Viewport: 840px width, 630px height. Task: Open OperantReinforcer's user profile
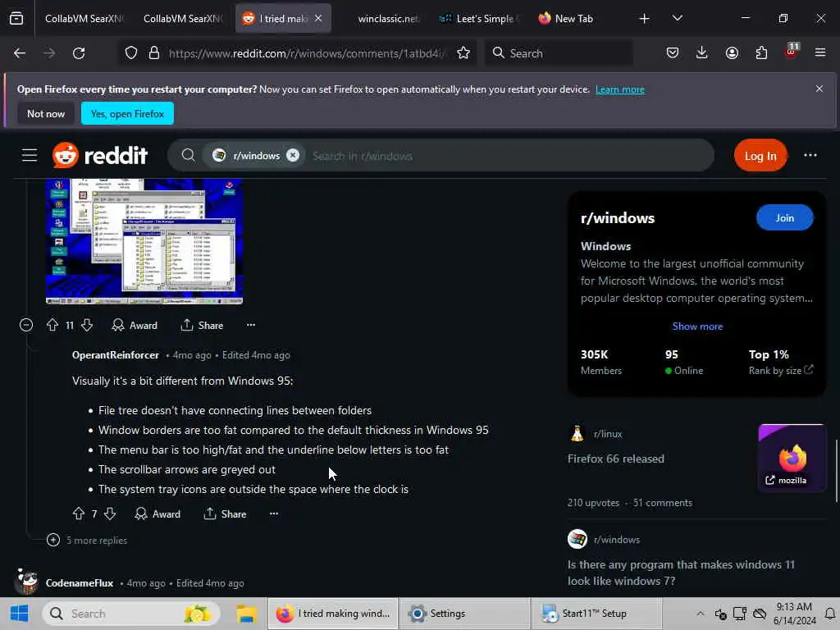pos(115,354)
